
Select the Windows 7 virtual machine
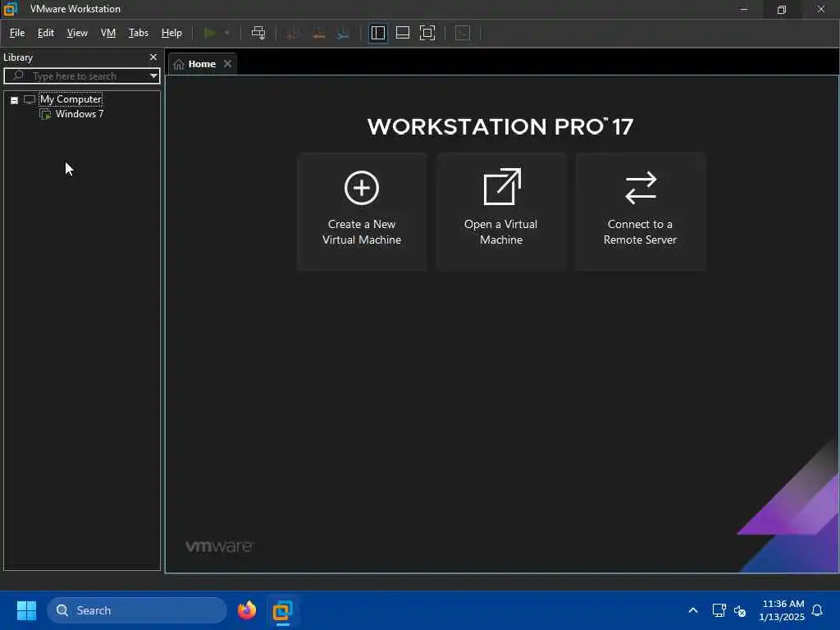point(80,114)
